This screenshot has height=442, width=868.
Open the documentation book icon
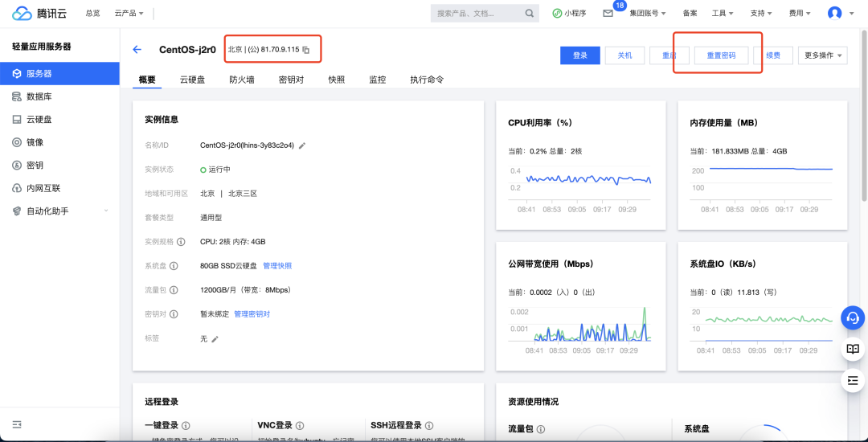(853, 349)
